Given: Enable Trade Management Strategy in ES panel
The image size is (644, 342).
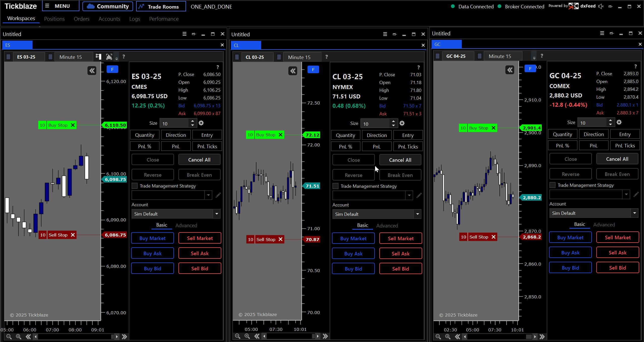Looking at the screenshot, I should [x=135, y=186].
